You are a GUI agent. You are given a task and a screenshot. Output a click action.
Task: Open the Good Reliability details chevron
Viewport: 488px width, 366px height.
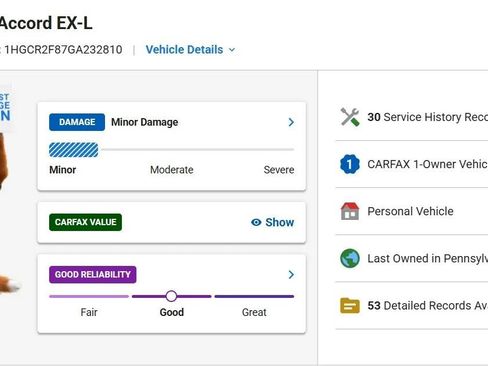point(291,275)
